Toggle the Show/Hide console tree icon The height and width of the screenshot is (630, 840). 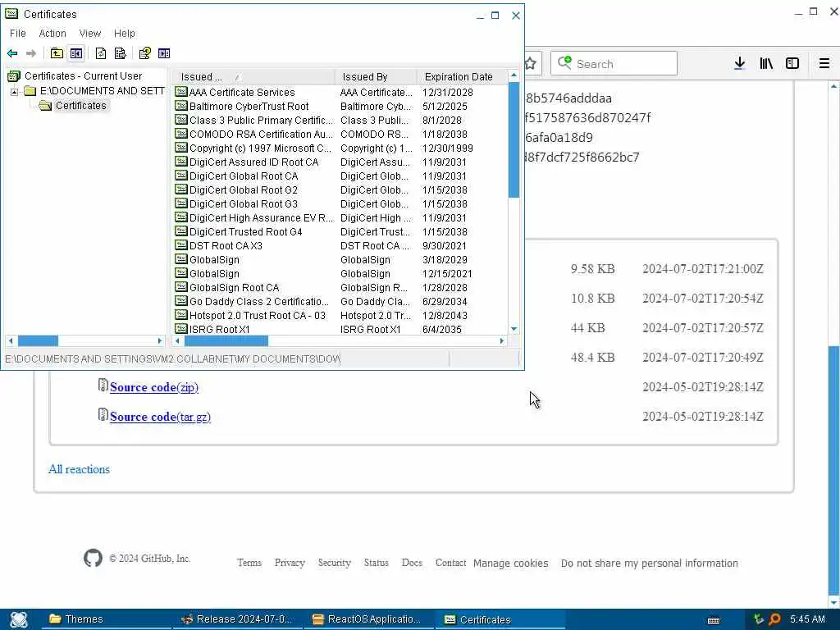pos(76,53)
